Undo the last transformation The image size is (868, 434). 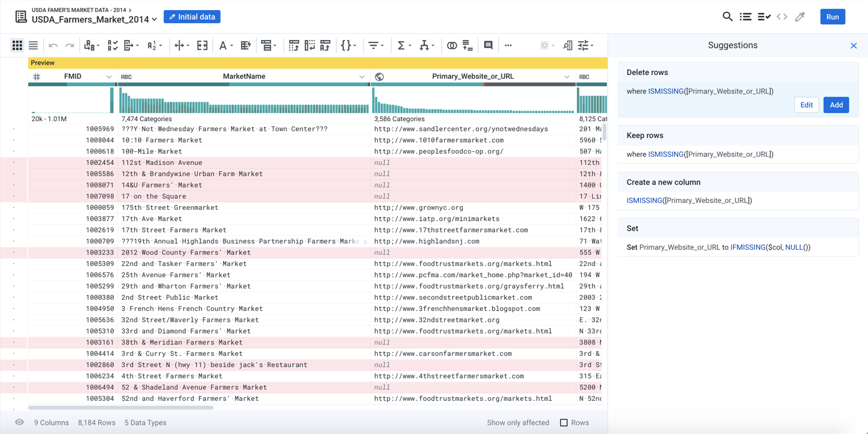[x=54, y=45]
